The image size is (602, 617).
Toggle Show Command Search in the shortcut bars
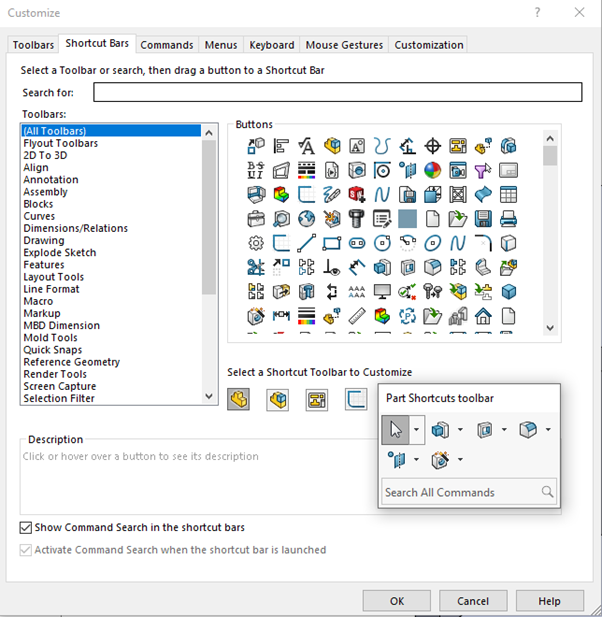26,527
